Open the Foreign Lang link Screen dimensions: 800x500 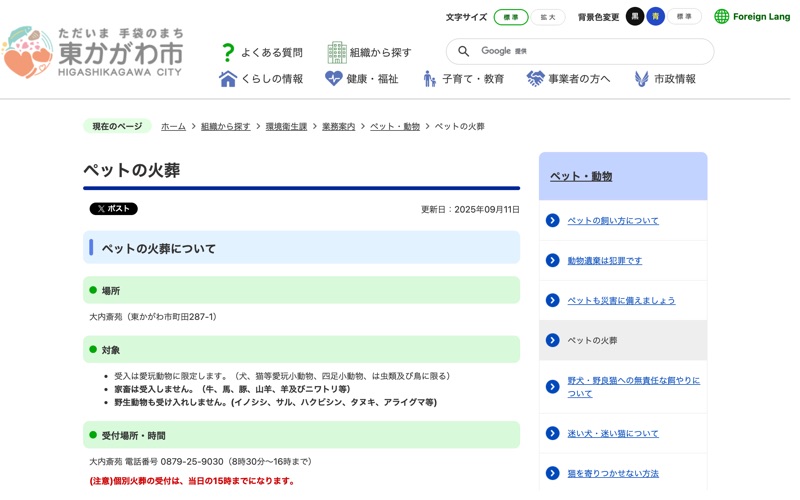pyautogui.click(x=761, y=17)
